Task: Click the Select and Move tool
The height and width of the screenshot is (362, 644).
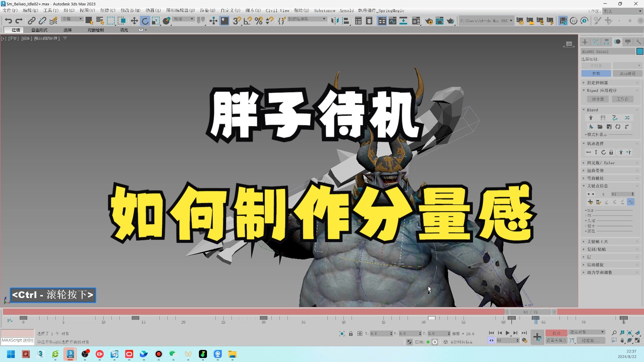Action: pyautogui.click(x=134, y=21)
